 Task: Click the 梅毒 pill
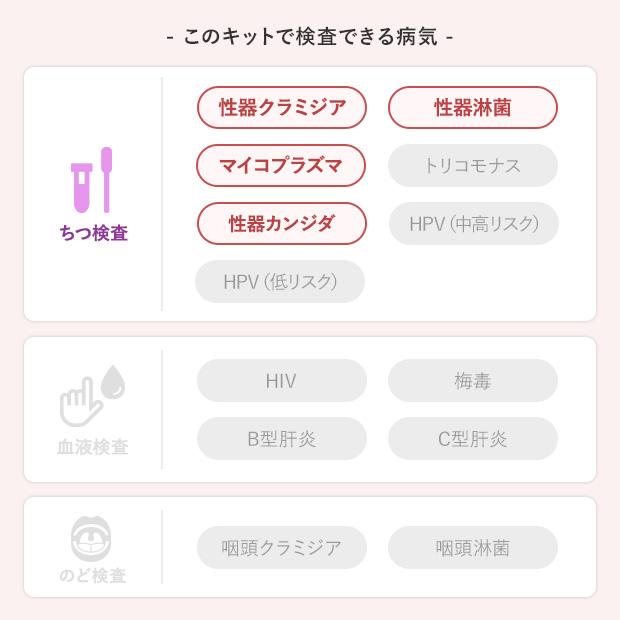point(472,381)
